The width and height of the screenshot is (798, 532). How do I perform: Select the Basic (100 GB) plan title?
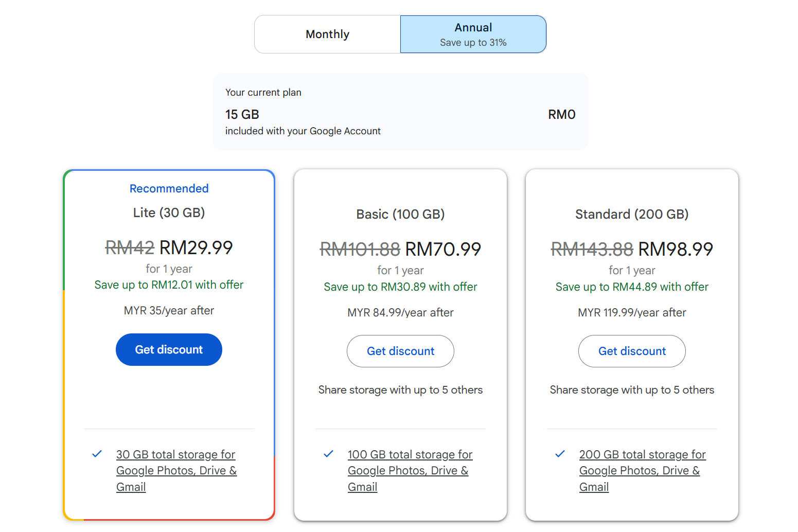coord(400,215)
